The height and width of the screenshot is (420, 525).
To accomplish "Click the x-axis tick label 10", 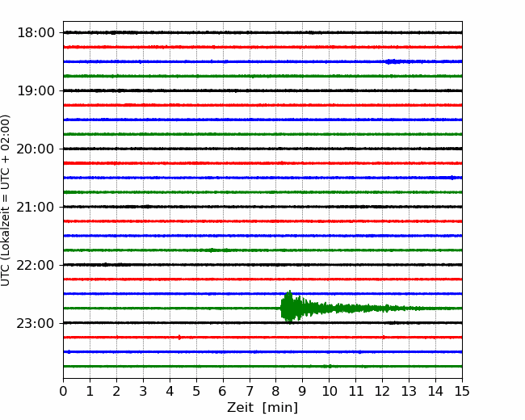I will pos(329,391).
